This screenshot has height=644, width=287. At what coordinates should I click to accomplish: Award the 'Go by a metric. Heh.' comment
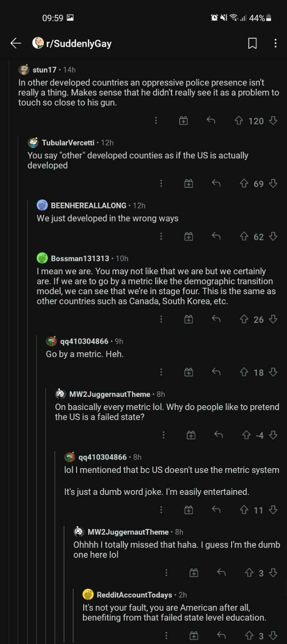[188, 372]
